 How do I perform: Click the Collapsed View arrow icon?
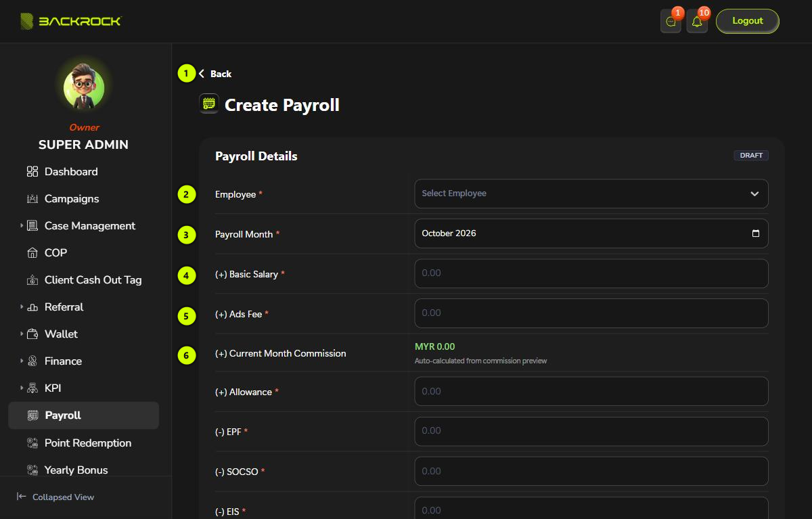(x=22, y=497)
